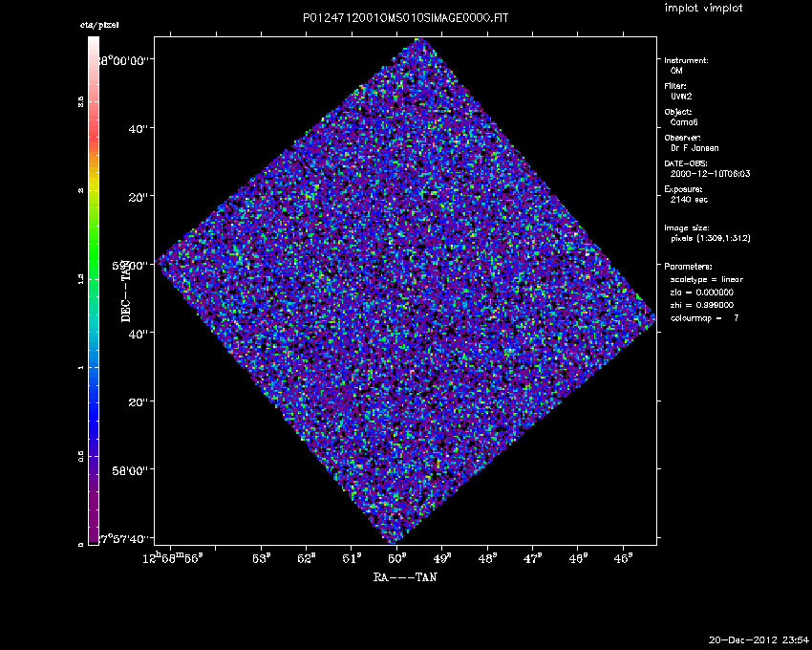
Task: Click the instrument value 'OM'
Action: coord(676,71)
